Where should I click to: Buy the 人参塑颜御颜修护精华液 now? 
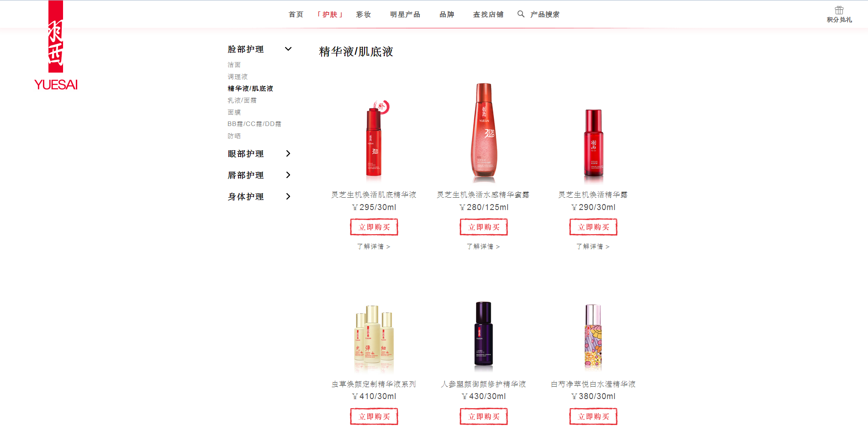pyautogui.click(x=484, y=416)
